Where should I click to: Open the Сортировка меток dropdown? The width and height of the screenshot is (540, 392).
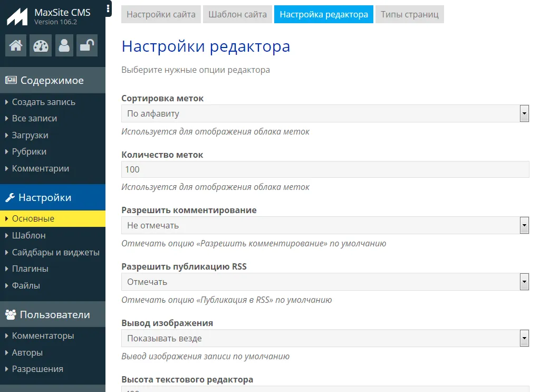(x=325, y=113)
